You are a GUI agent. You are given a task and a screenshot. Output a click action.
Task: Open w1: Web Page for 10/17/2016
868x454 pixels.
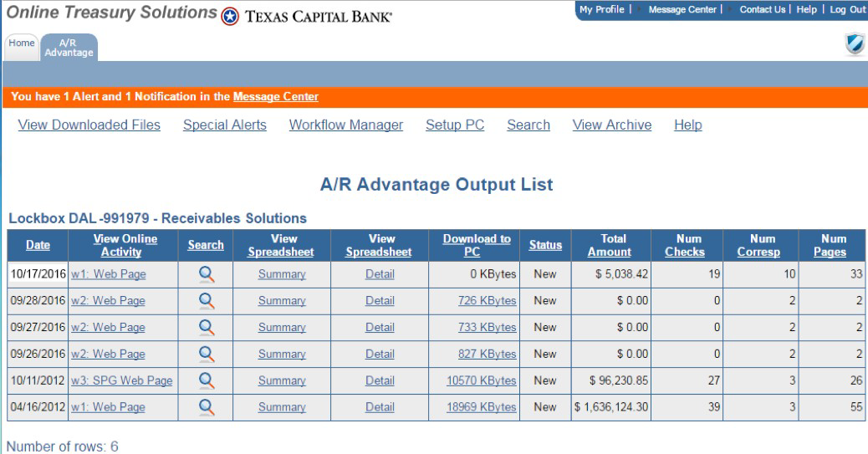(109, 274)
